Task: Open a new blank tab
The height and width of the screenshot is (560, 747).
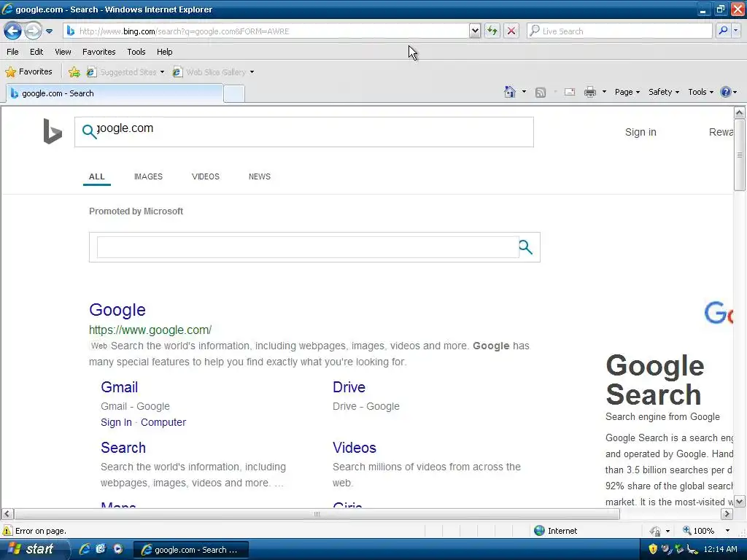Action: pos(234,94)
